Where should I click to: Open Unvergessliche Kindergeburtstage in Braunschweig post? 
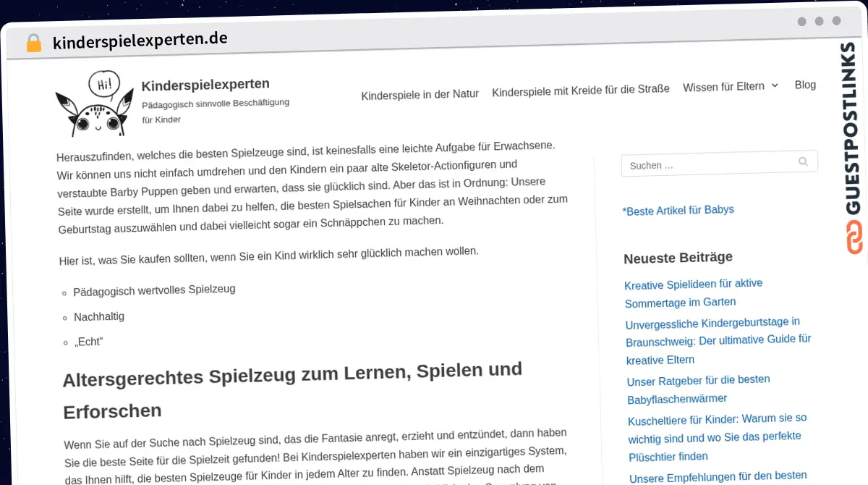click(x=718, y=340)
